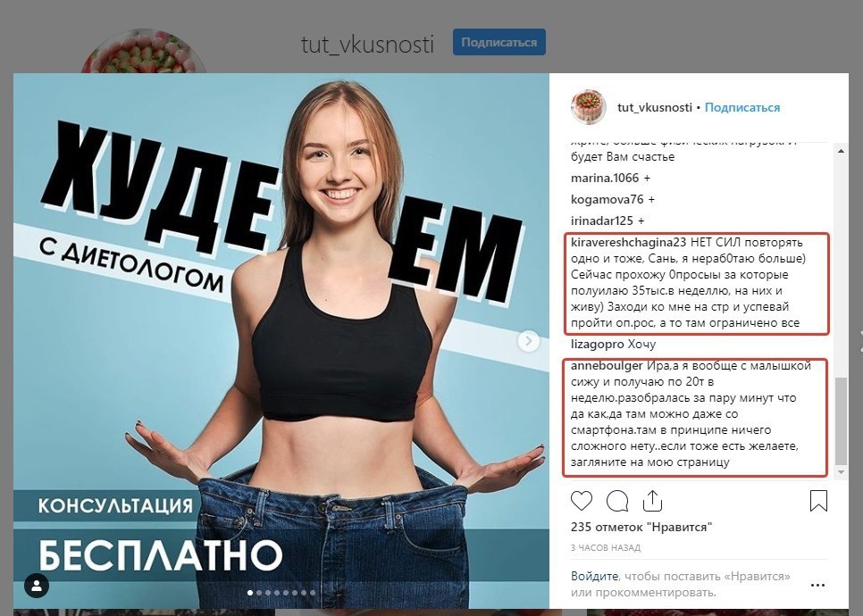
Task: Open comments via speech bubble icon
Action: pyautogui.click(x=617, y=501)
